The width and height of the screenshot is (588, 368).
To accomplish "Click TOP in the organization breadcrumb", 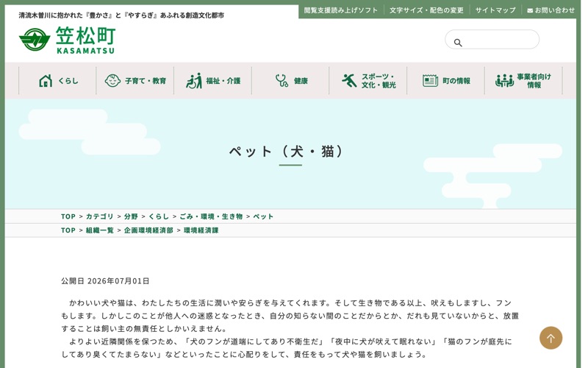I will coord(68,230).
